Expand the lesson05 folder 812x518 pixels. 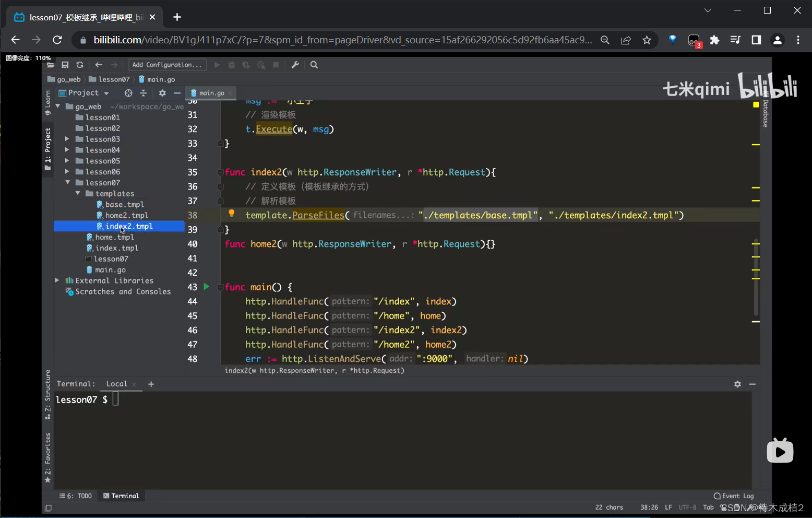67,161
